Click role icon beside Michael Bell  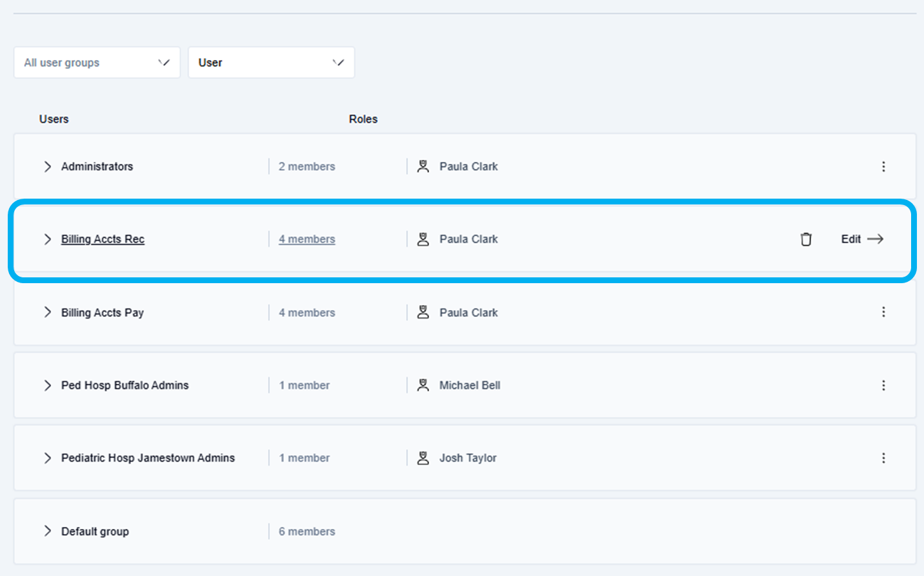click(x=423, y=385)
